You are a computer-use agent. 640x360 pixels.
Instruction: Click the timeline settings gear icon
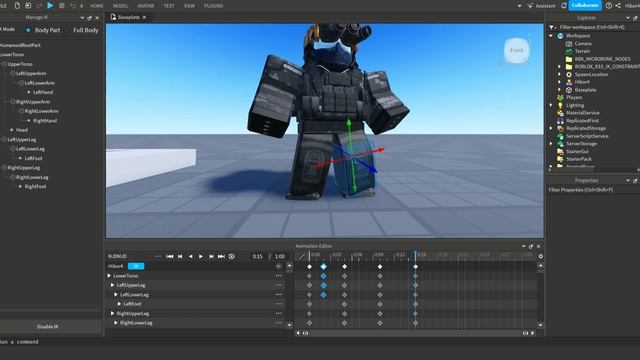(x=540, y=256)
